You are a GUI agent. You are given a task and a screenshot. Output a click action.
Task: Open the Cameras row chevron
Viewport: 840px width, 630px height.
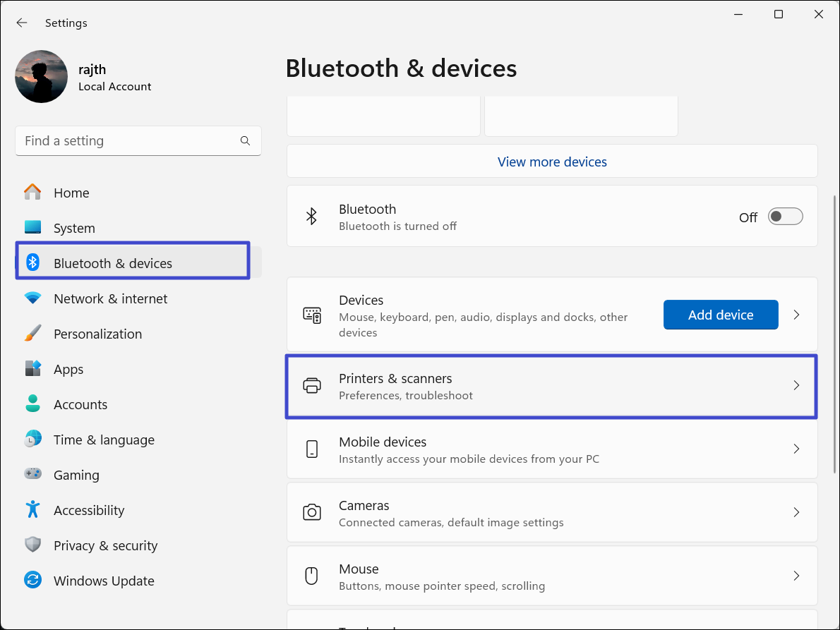(796, 513)
